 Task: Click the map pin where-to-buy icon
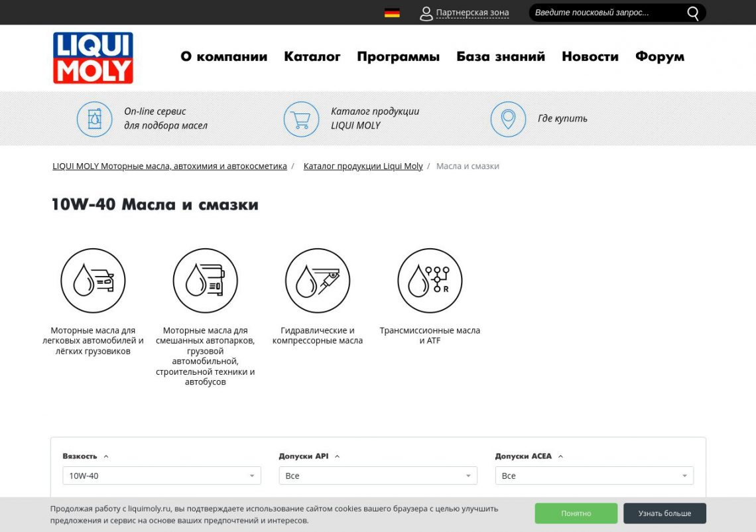coord(508,119)
